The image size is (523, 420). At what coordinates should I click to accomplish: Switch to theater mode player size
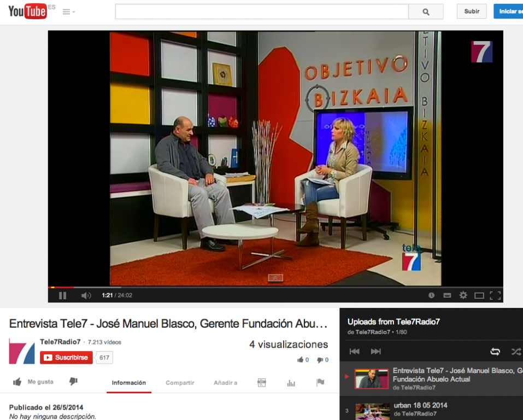(x=479, y=295)
